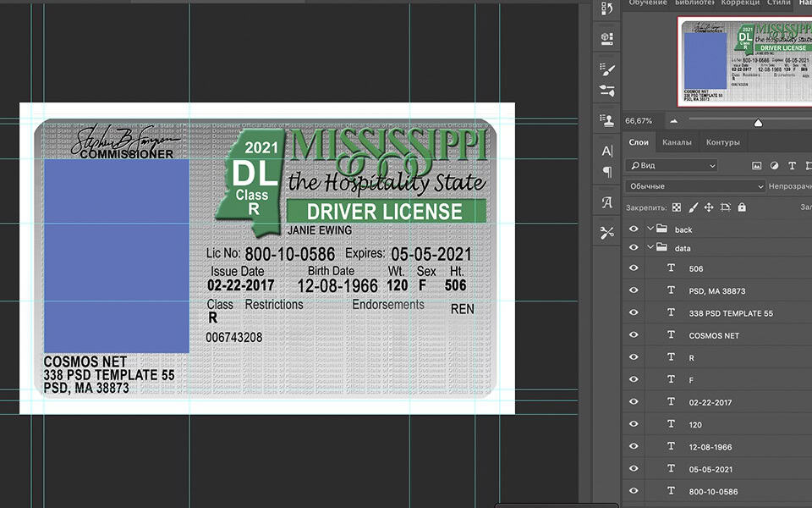812x508 pixels.
Task: Open the Character panel icon
Action: tap(607, 151)
